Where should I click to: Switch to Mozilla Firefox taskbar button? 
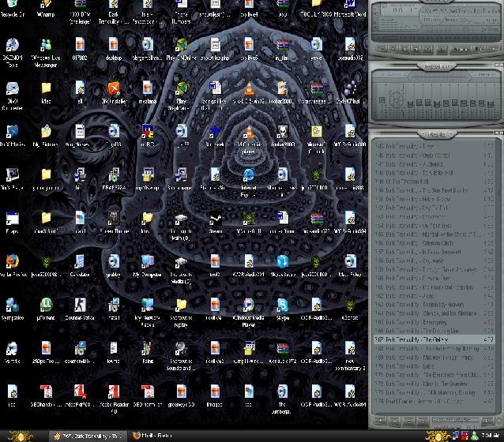point(153,436)
